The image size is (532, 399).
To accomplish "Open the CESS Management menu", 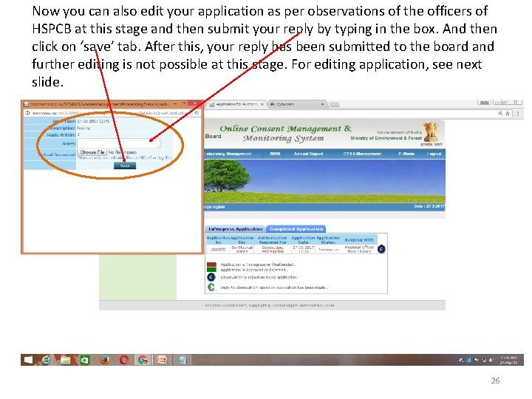I will 362,154.
